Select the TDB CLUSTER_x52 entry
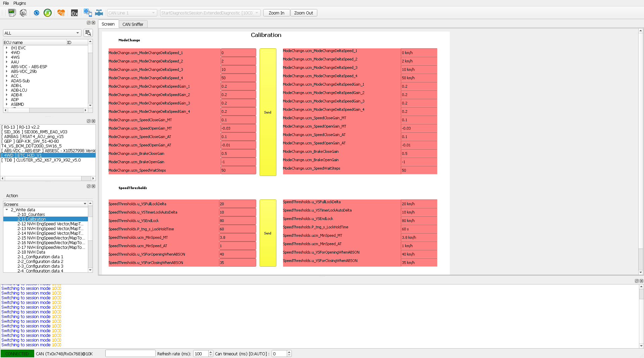The height and width of the screenshot is (358, 644). point(41,160)
